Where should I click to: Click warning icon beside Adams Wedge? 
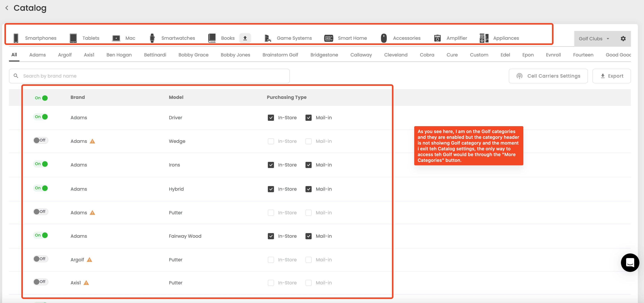92,141
